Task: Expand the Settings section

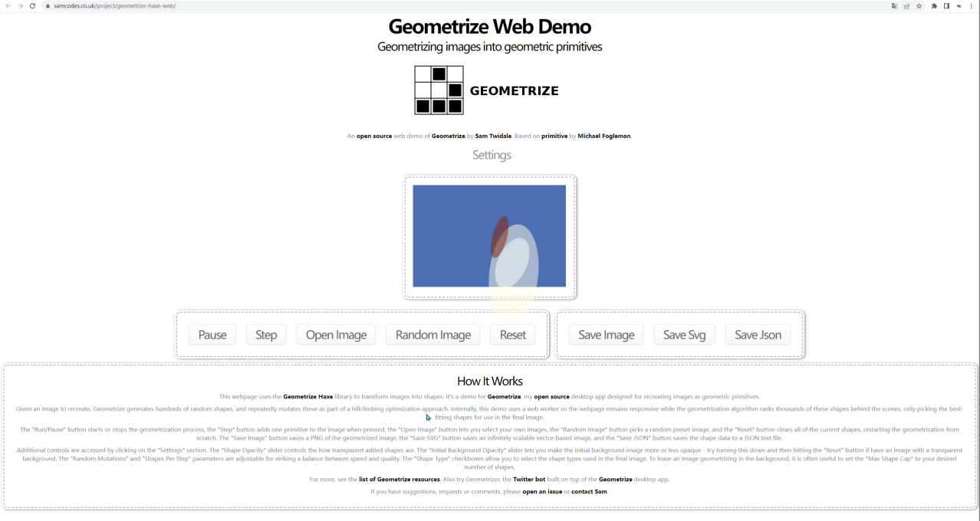Action: coord(492,155)
